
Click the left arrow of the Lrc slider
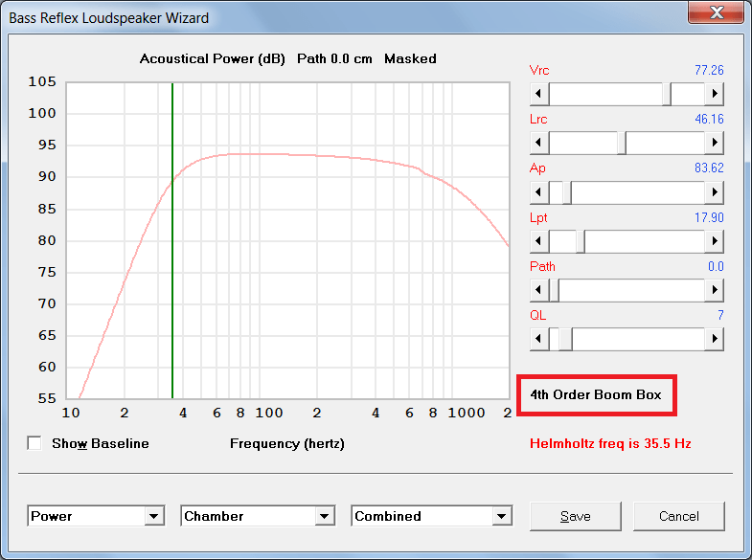[x=539, y=143]
